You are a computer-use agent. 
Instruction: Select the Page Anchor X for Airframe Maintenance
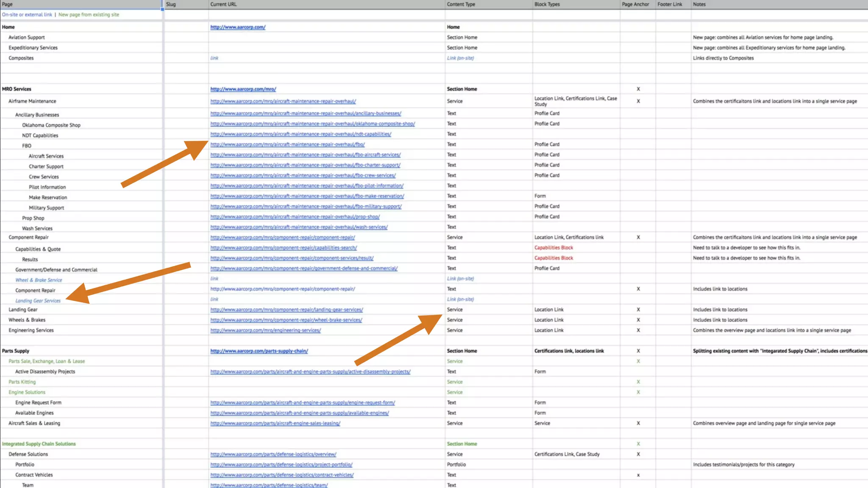[x=638, y=101]
